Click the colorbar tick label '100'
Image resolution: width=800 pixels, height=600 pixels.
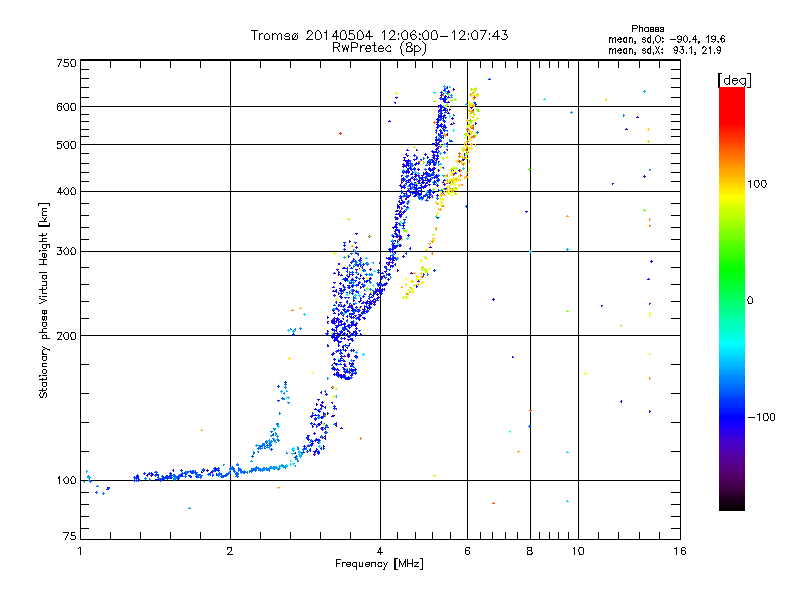pyautogui.click(x=757, y=184)
